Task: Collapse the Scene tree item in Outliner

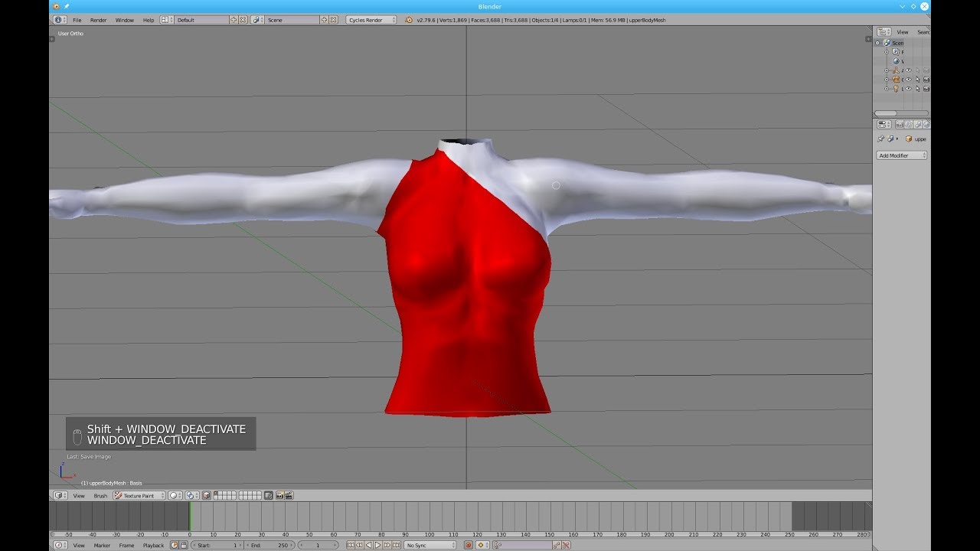Action: pyautogui.click(x=877, y=43)
